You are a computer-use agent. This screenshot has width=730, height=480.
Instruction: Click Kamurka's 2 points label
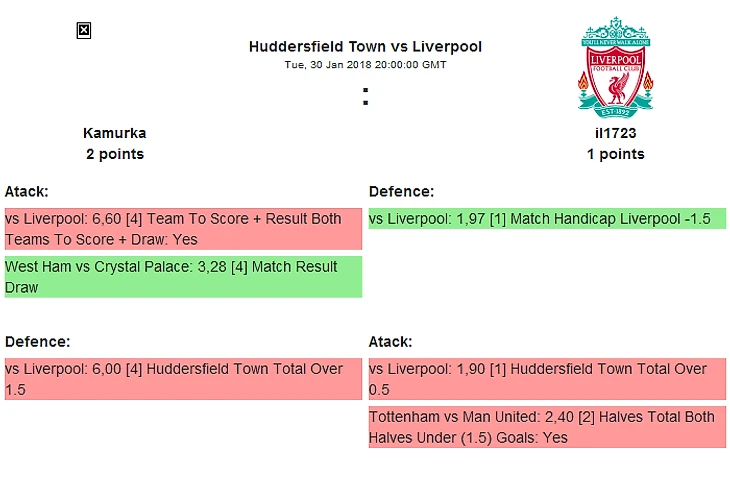pos(115,154)
